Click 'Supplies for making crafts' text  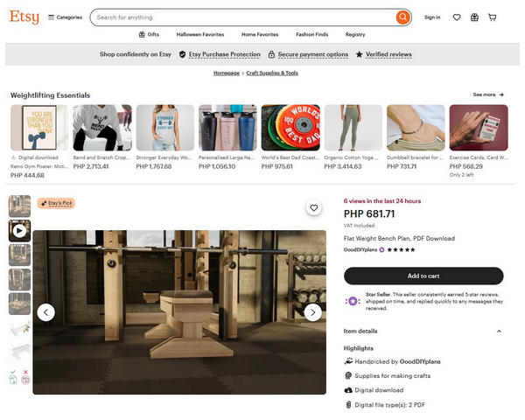point(392,375)
